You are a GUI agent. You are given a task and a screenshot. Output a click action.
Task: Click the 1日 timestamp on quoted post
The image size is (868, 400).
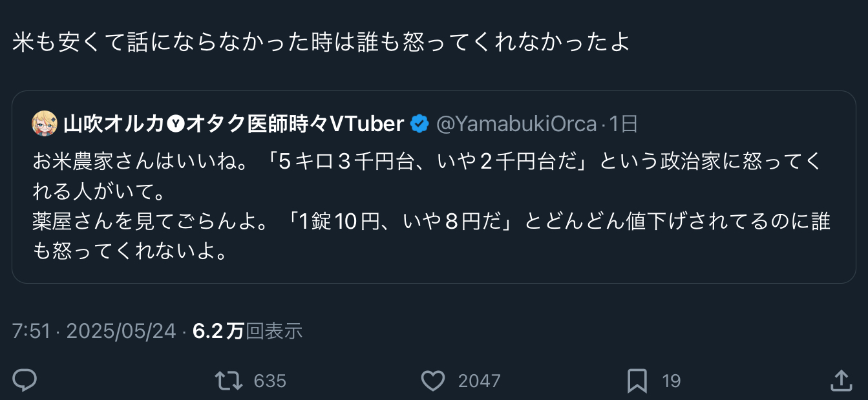coord(624,123)
